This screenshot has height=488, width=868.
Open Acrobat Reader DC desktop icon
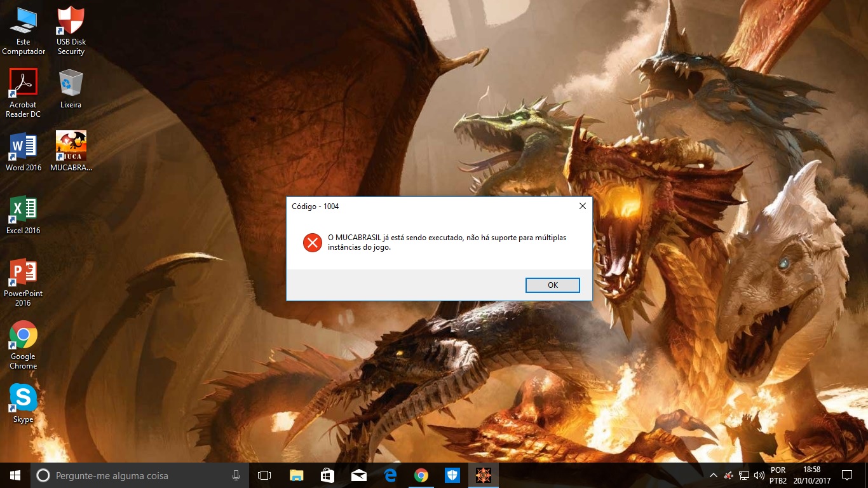click(24, 83)
